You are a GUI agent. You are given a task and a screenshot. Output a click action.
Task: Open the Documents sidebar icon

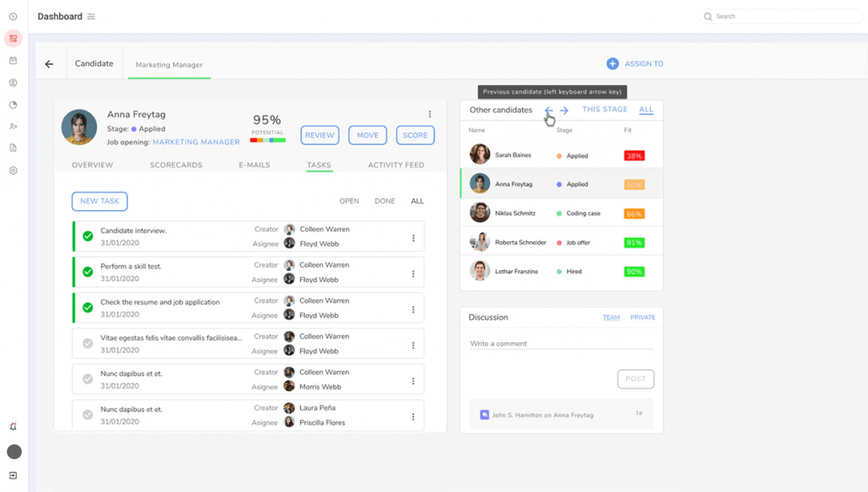(x=12, y=148)
